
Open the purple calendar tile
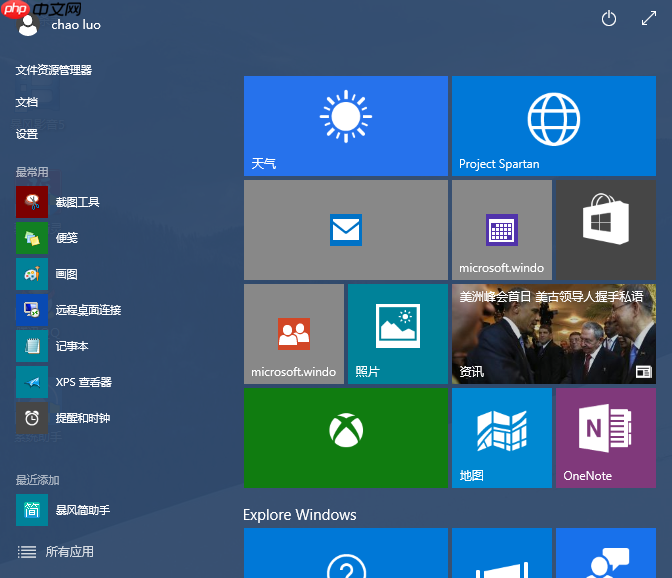pyautogui.click(x=502, y=230)
